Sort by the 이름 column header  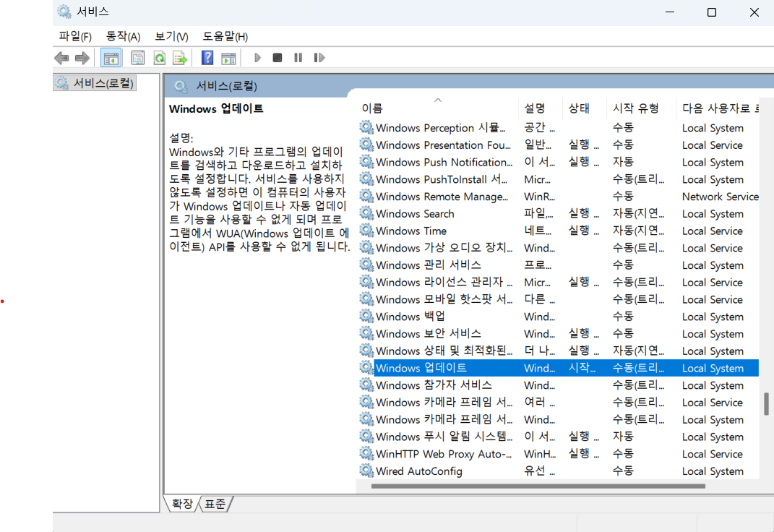click(x=438, y=108)
